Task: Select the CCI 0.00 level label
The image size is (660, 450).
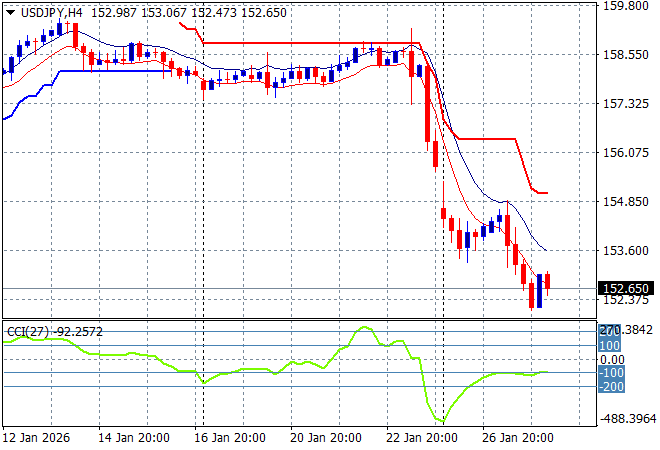Action: 612,359
